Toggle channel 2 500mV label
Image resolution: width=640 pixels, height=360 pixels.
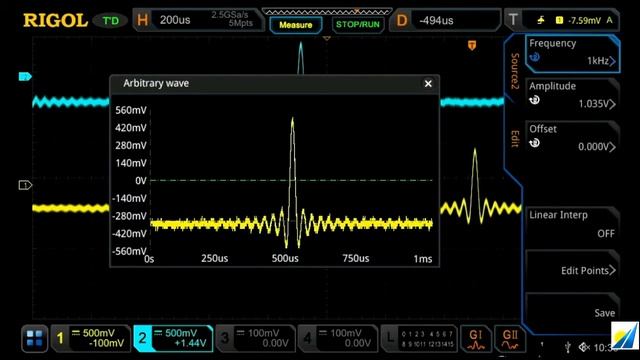(181, 333)
